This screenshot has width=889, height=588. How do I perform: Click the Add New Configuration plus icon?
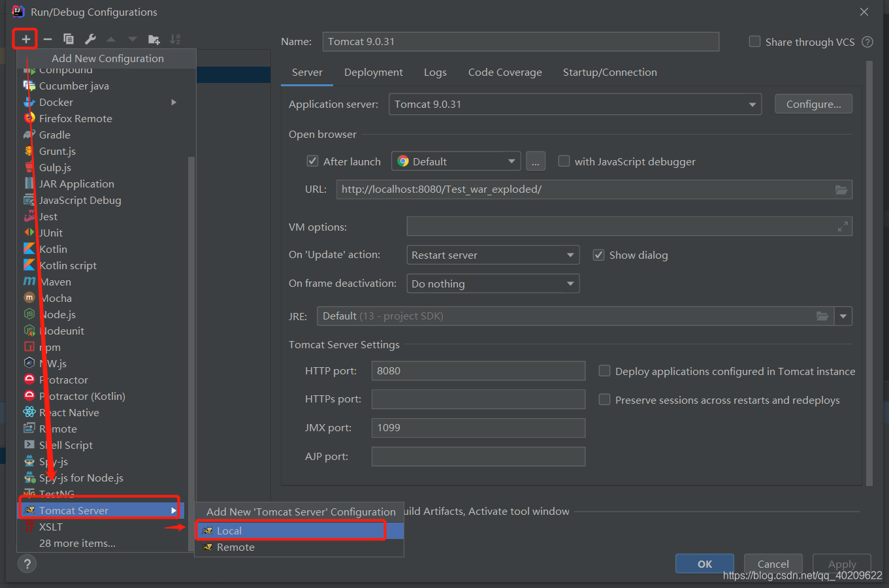(x=25, y=39)
